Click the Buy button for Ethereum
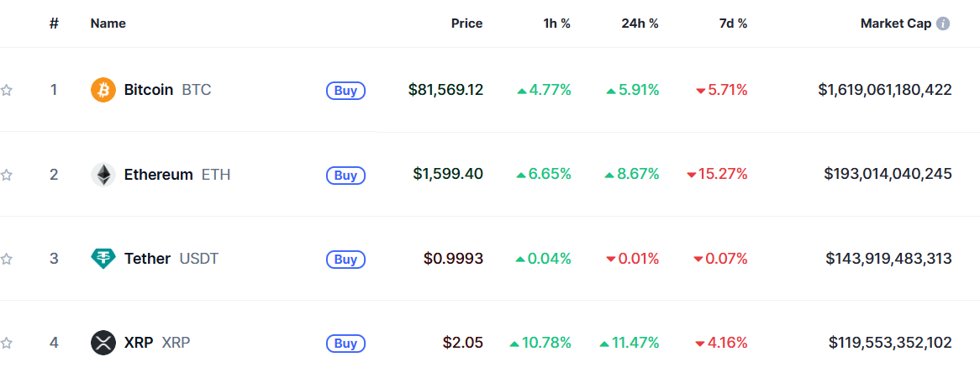Screen dimensions: 980x378 pyautogui.click(x=345, y=176)
